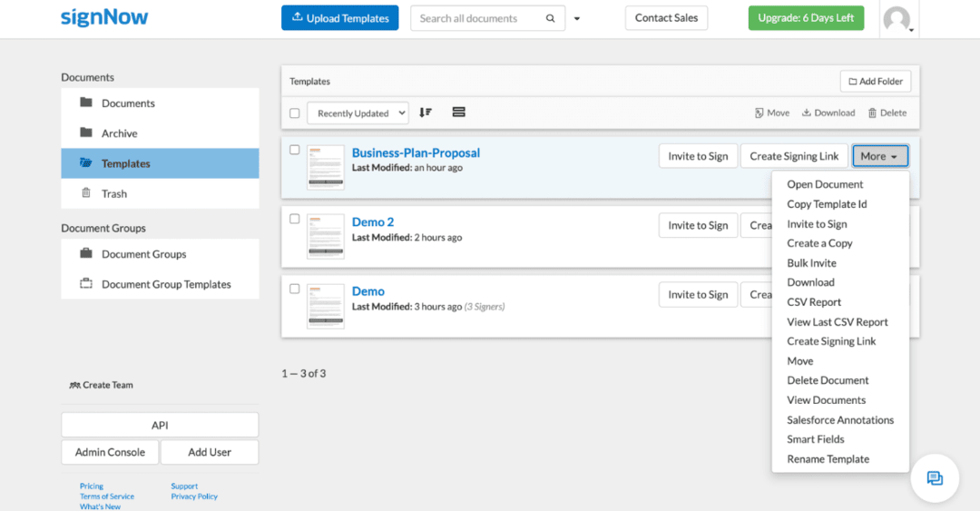Click the Business-Plan-Proposal document thumbnail
The height and width of the screenshot is (511, 980).
pos(326,167)
